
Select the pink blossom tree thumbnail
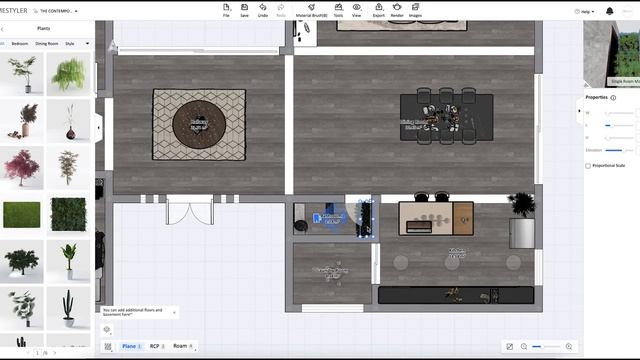click(22, 168)
